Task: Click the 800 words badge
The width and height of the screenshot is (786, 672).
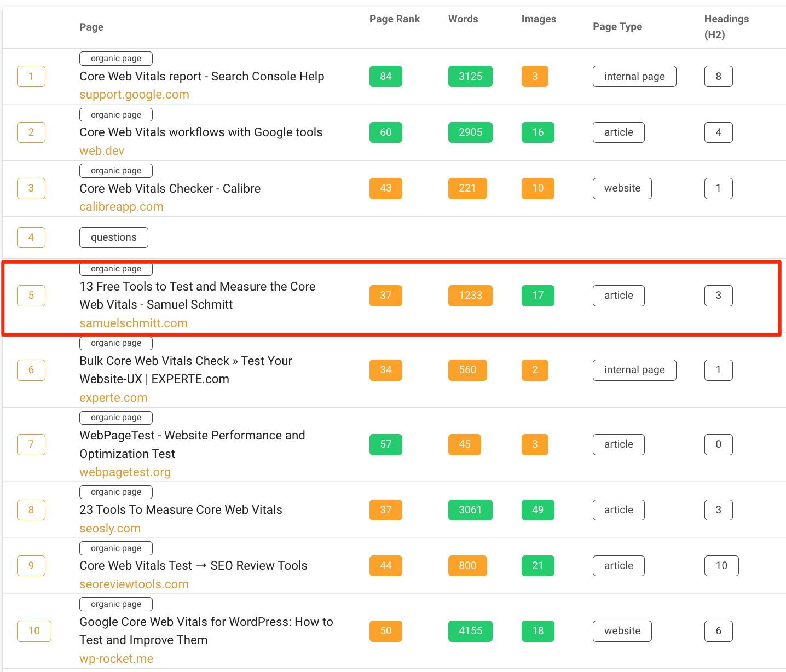Action: [467, 566]
